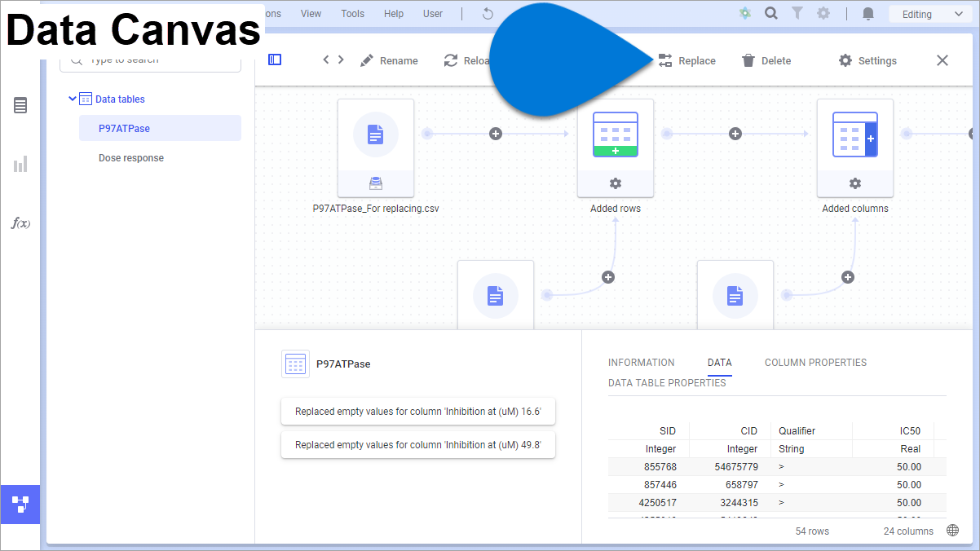This screenshot has height=551, width=980.
Task: Open the User menu
Action: tap(433, 14)
